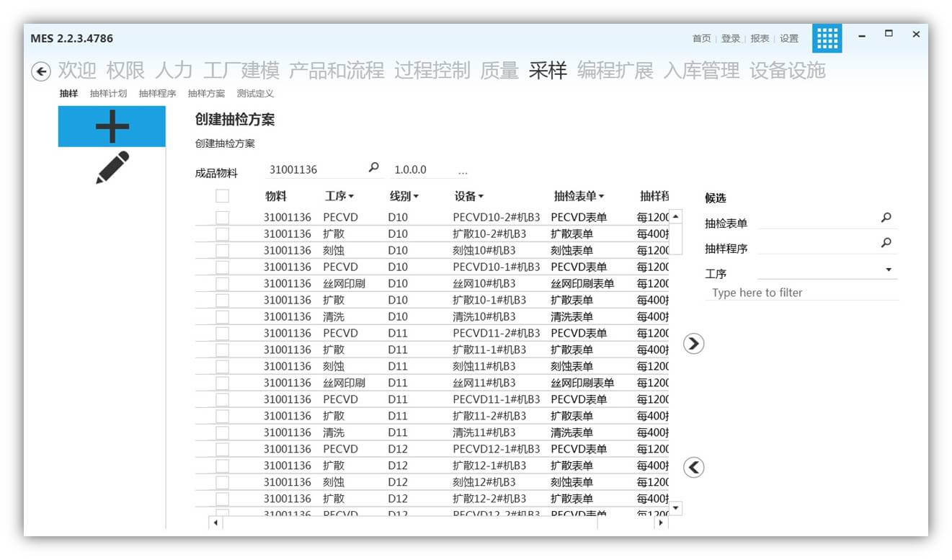Viewport: 952px width, 560px height.
Task: Click the 报表 link
Action: pyautogui.click(x=760, y=39)
